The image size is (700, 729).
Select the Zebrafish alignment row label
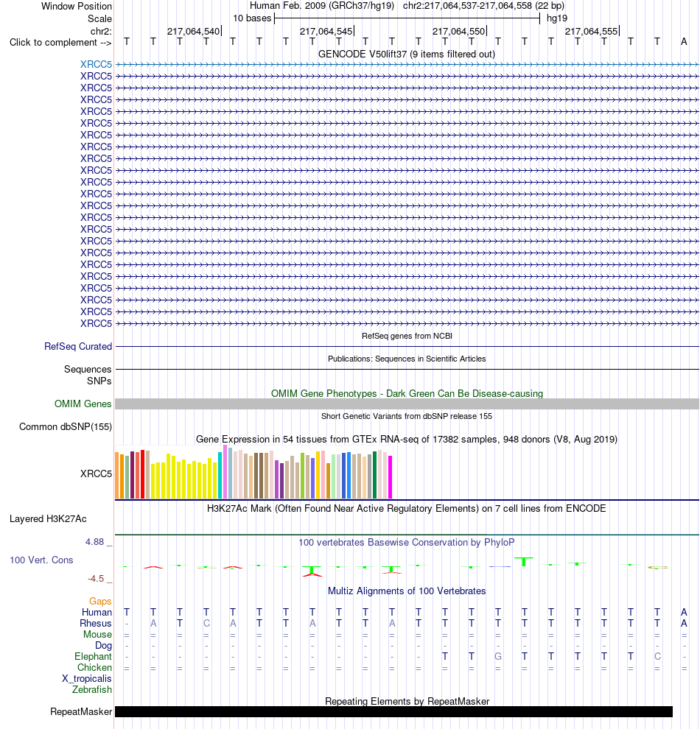tap(92, 689)
